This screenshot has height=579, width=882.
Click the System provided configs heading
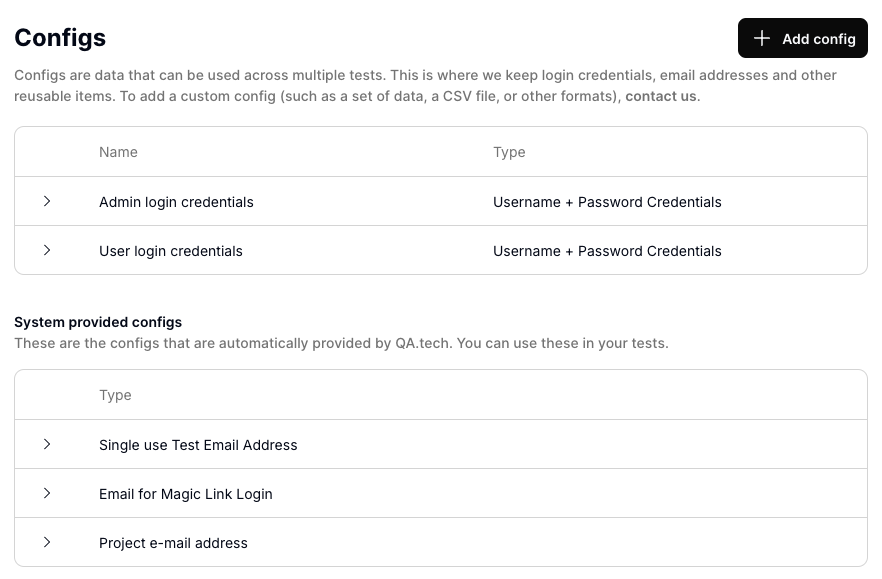click(98, 322)
